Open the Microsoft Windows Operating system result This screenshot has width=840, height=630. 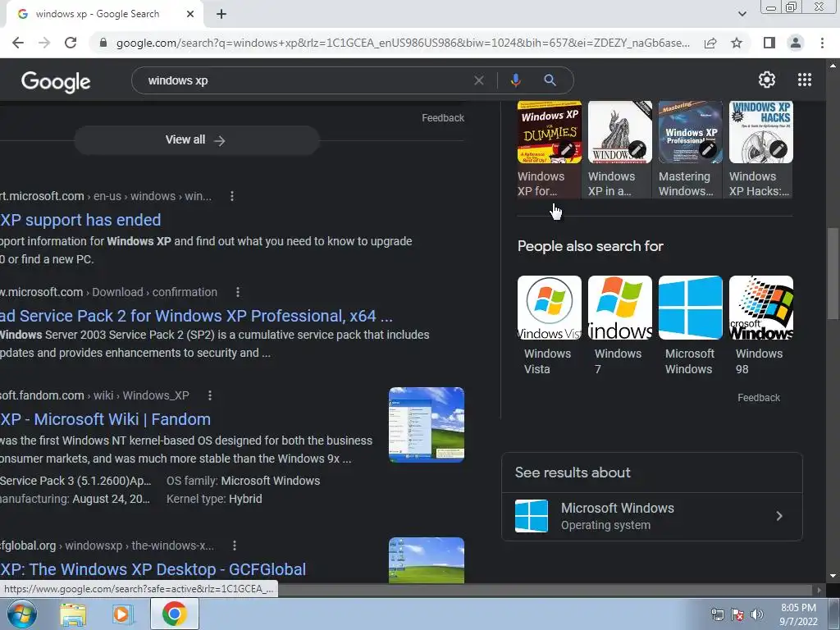coord(652,516)
